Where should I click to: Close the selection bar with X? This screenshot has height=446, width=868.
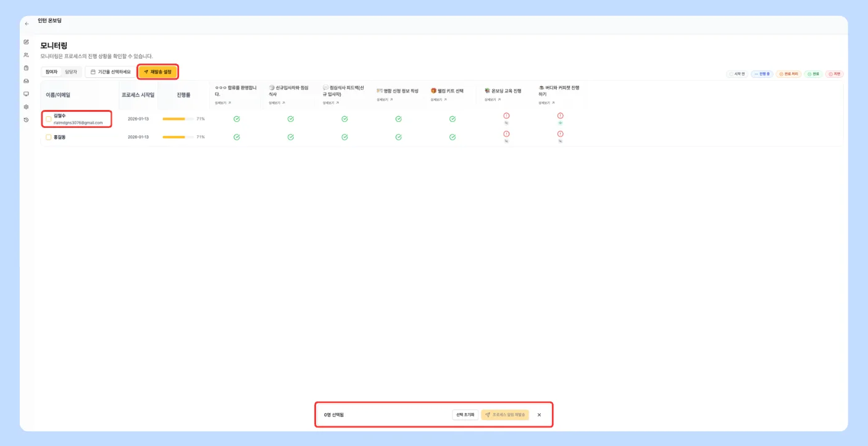coord(539,414)
